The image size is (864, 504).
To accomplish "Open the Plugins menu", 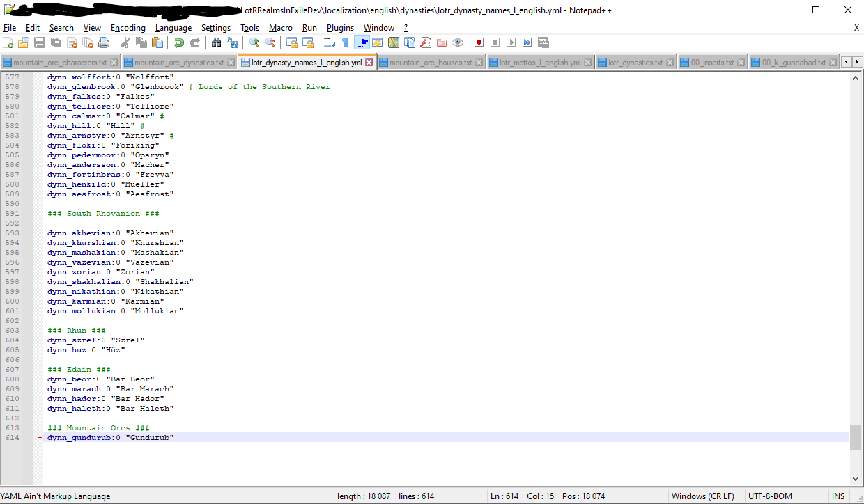I will coord(340,28).
